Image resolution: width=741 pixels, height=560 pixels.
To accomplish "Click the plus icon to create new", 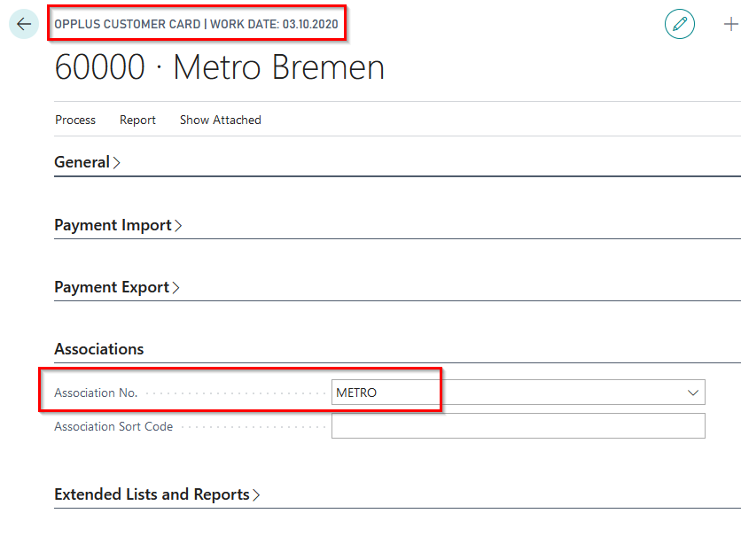I will tap(730, 24).
